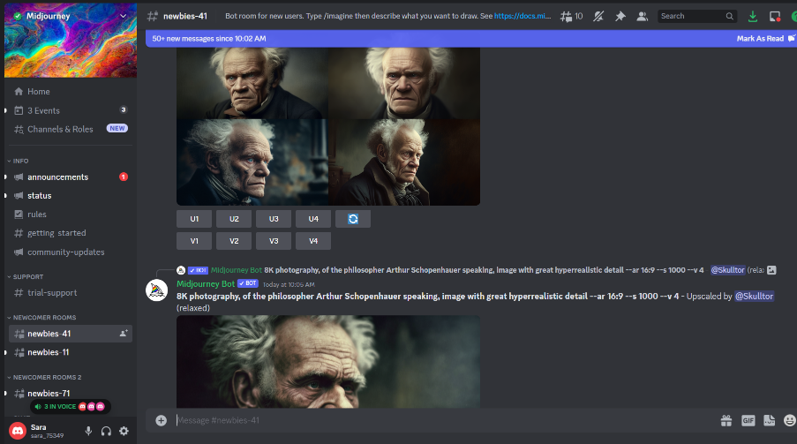The width and height of the screenshot is (797, 444).
Task: Collapse the INFO category
Action: coord(18,161)
